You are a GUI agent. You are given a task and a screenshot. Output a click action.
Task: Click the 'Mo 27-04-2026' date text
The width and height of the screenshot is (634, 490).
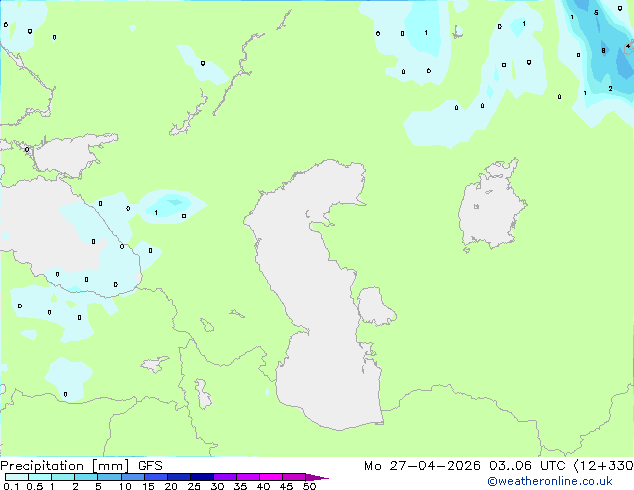(x=422, y=466)
